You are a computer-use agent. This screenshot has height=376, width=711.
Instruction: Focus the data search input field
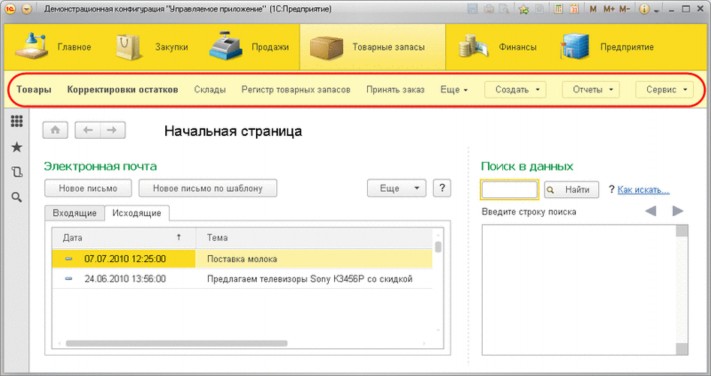pyautogui.click(x=510, y=190)
